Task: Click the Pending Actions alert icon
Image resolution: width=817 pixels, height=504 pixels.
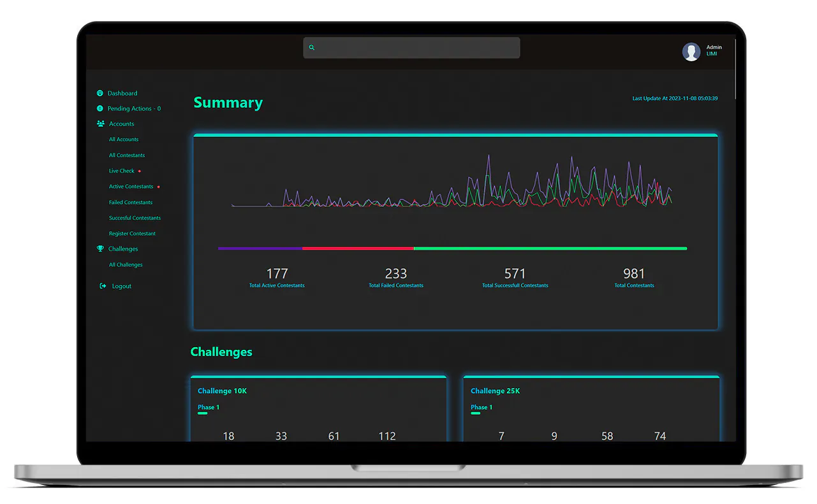Action: click(x=100, y=108)
